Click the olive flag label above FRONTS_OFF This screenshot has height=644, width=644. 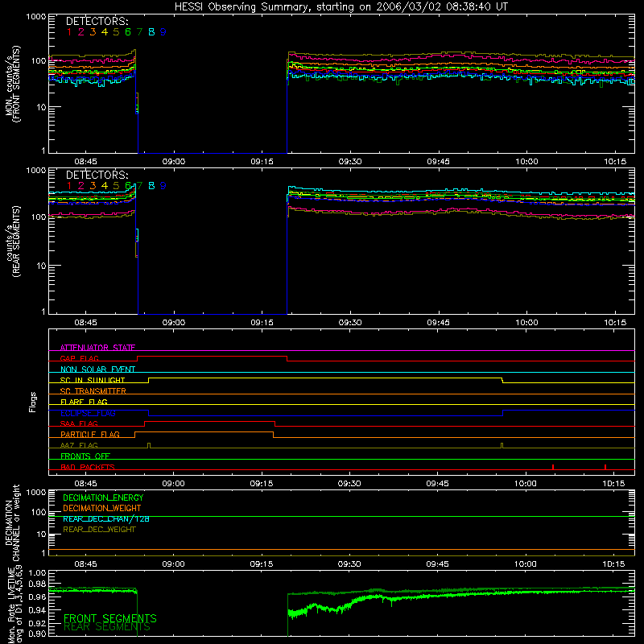point(79,445)
